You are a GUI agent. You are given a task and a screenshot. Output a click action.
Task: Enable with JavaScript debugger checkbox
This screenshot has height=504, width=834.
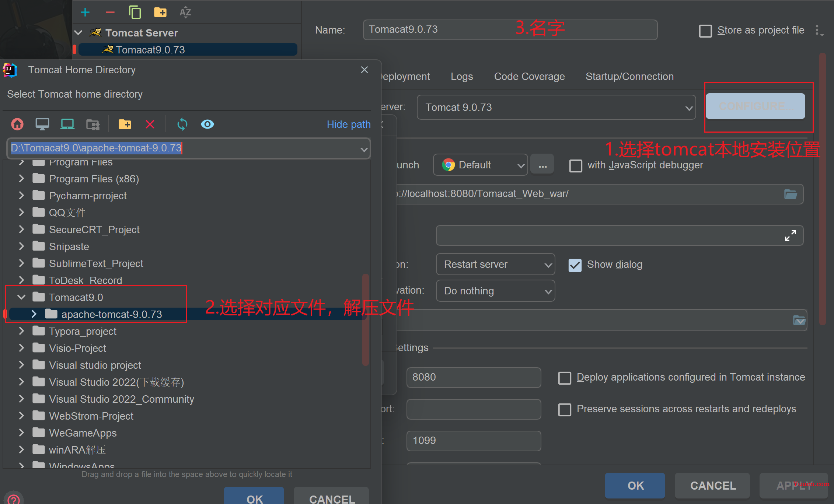point(576,165)
